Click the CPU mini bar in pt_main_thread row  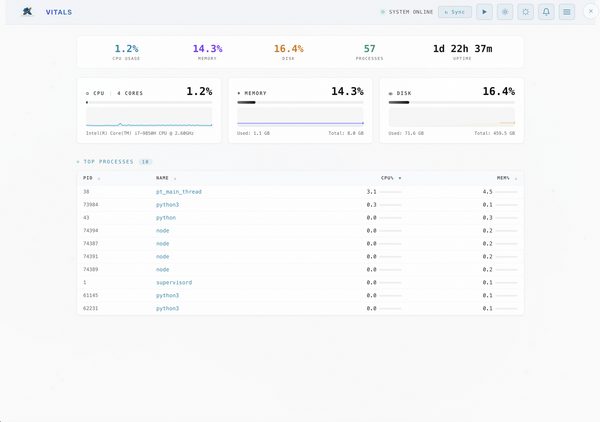(x=391, y=192)
